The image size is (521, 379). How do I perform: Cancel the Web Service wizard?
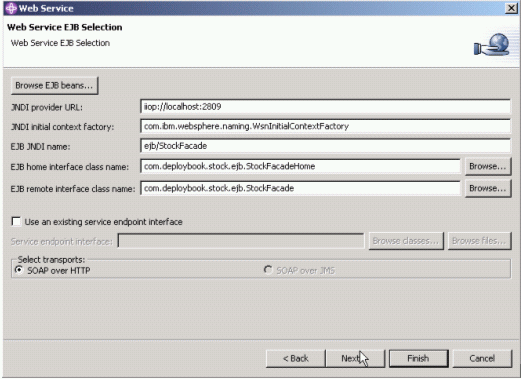point(482,358)
